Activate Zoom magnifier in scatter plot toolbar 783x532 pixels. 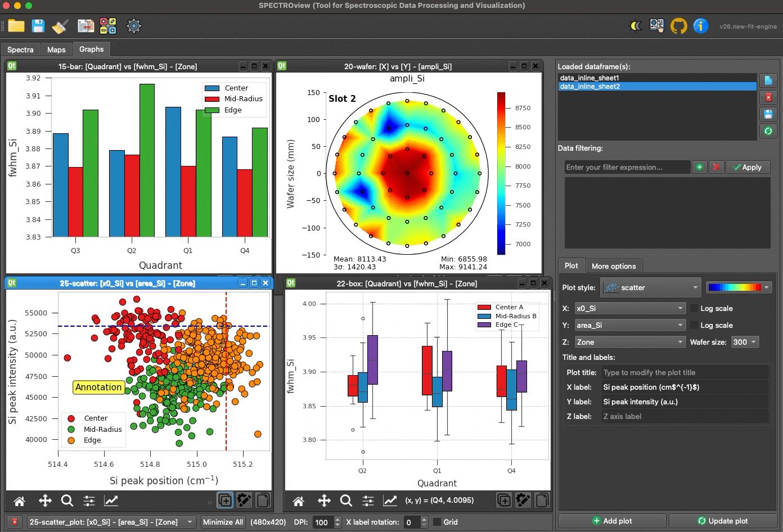point(67,501)
